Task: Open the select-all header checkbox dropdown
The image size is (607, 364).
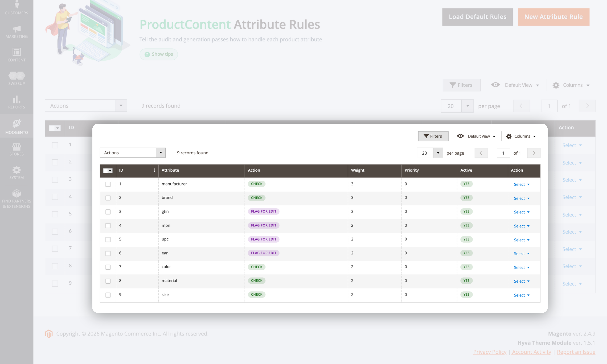Action: pyautogui.click(x=110, y=171)
